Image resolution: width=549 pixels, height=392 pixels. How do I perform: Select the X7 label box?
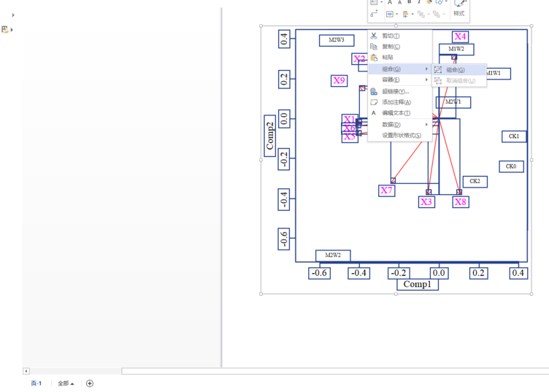[x=386, y=191]
